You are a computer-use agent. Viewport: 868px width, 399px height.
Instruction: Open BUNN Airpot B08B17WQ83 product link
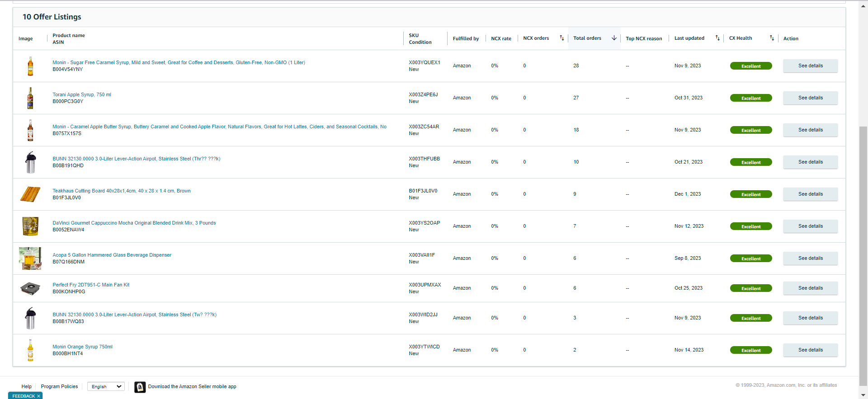(x=135, y=315)
